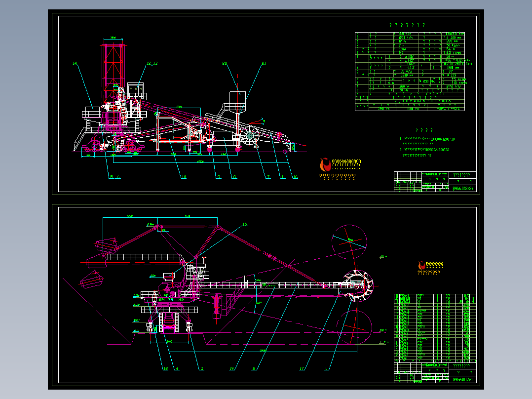Select callout number 20 above the hopper
Screen dimensions: 532x399
[x=225, y=64]
